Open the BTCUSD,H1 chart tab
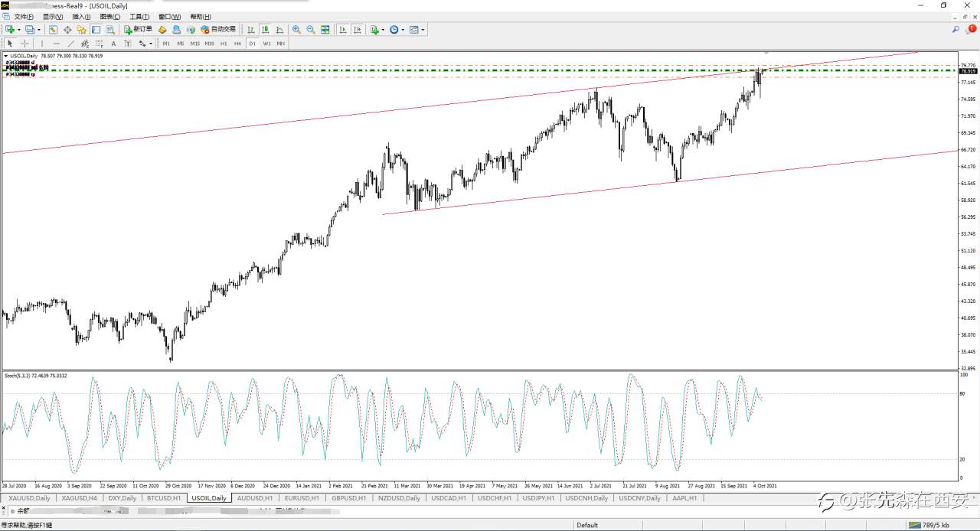 [163, 498]
